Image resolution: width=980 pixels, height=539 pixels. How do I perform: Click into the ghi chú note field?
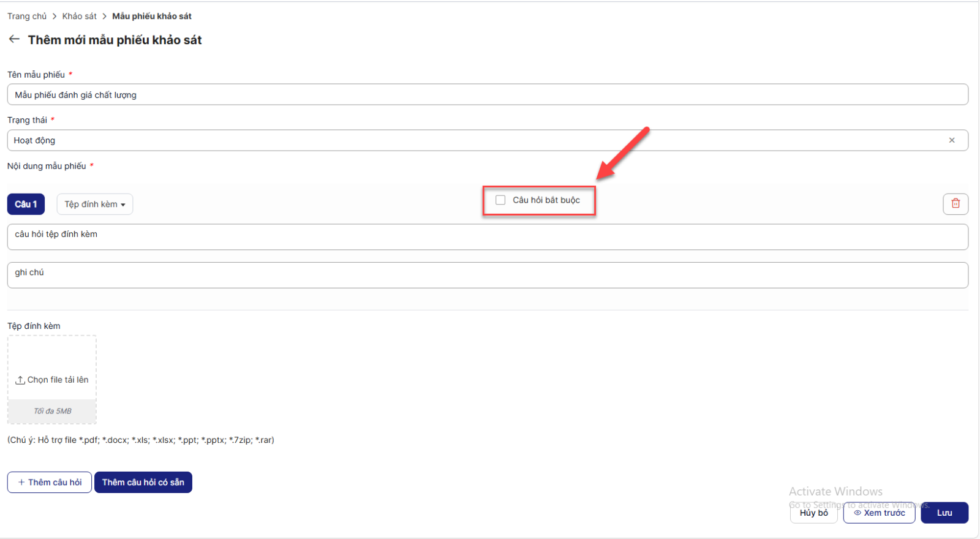(x=487, y=275)
